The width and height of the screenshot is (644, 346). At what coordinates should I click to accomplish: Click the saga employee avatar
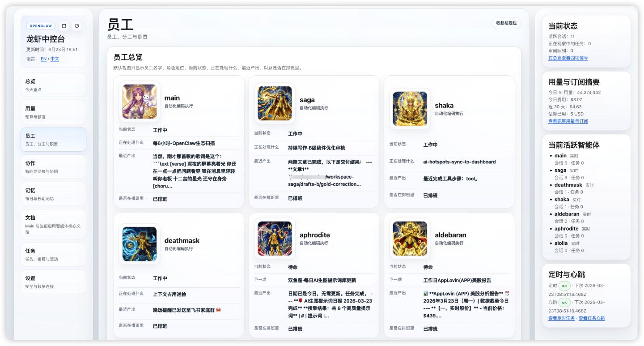(x=275, y=103)
